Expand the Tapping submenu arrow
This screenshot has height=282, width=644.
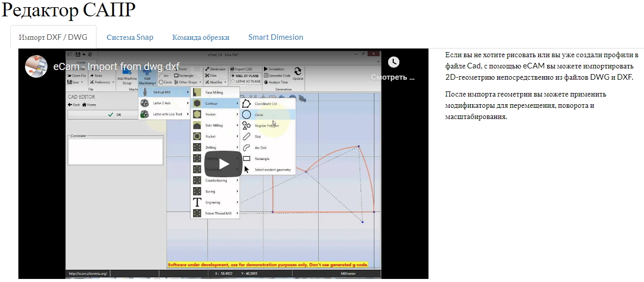(x=237, y=158)
